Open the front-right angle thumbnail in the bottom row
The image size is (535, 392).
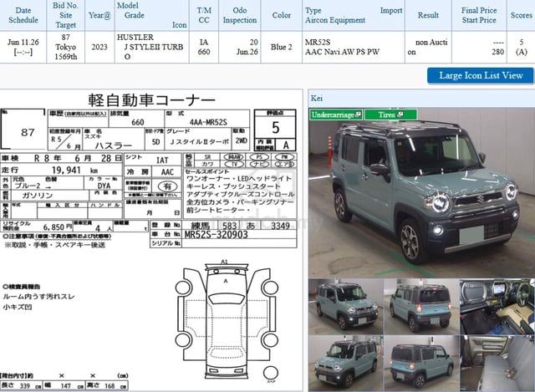coord(345,363)
